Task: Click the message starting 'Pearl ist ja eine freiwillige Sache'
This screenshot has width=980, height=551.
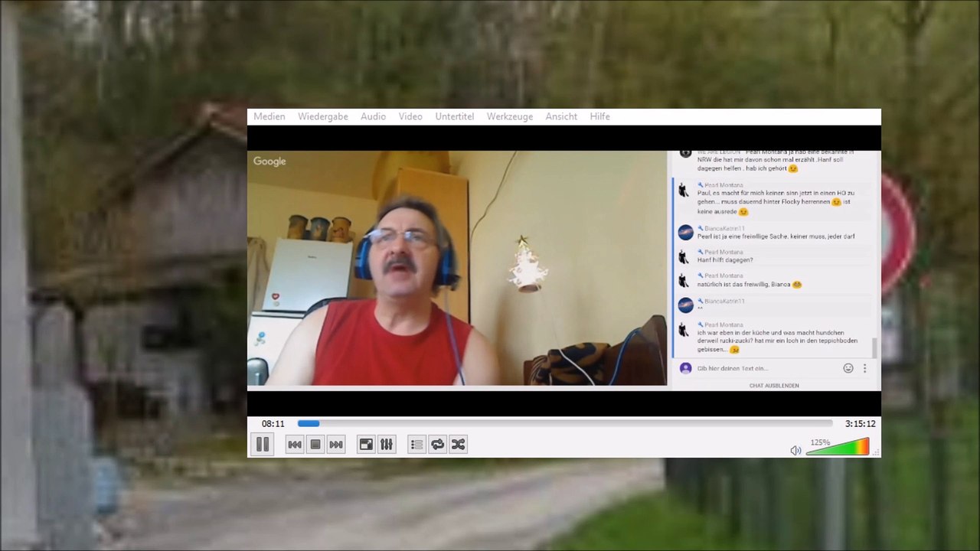Action: click(776, 236)
